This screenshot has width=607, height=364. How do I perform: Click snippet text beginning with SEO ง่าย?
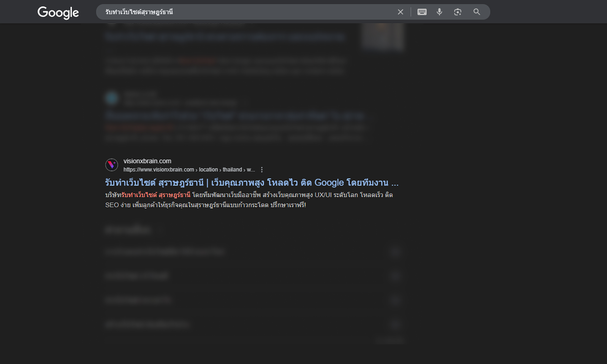(206, 205)
